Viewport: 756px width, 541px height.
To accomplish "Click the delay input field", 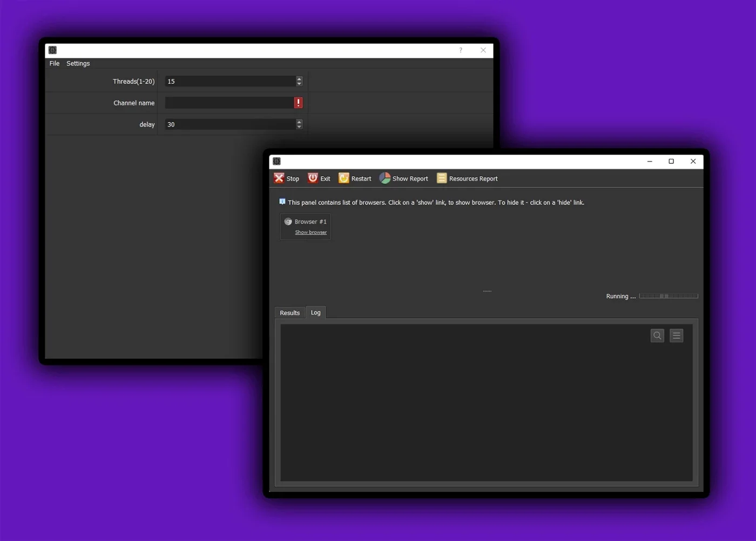I will pyautogui.click(x=231, y=124).
